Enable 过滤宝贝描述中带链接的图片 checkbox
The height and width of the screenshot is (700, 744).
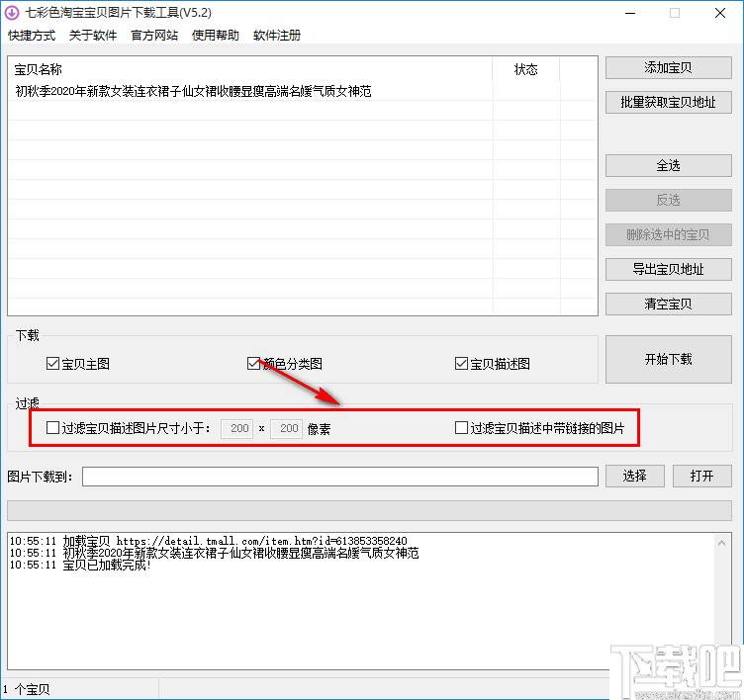(461, 428)
